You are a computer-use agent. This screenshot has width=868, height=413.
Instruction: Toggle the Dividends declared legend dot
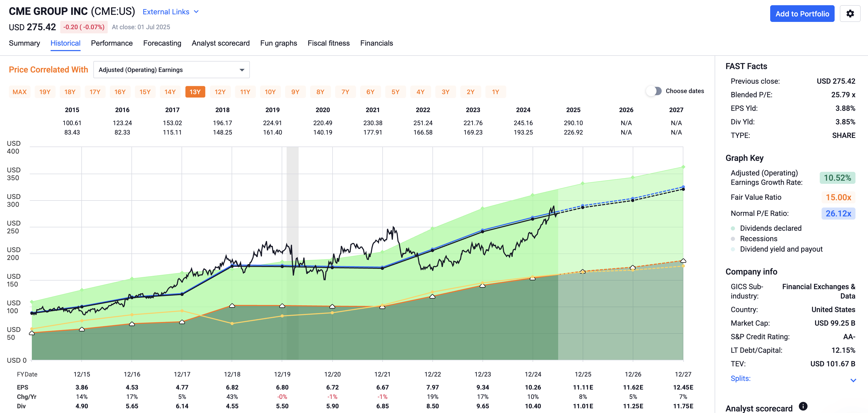pyautogui.click(x=733, y=228)
